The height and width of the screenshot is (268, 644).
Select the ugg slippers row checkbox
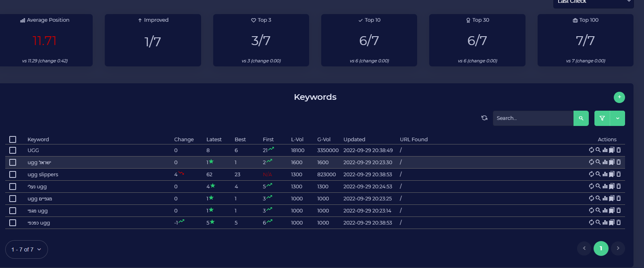pos(13,174)
